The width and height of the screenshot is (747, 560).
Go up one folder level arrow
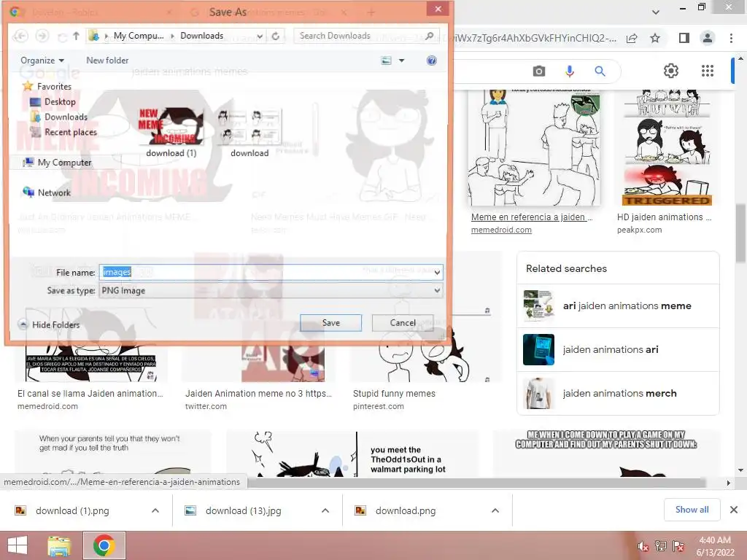click(x=76, y=36)
